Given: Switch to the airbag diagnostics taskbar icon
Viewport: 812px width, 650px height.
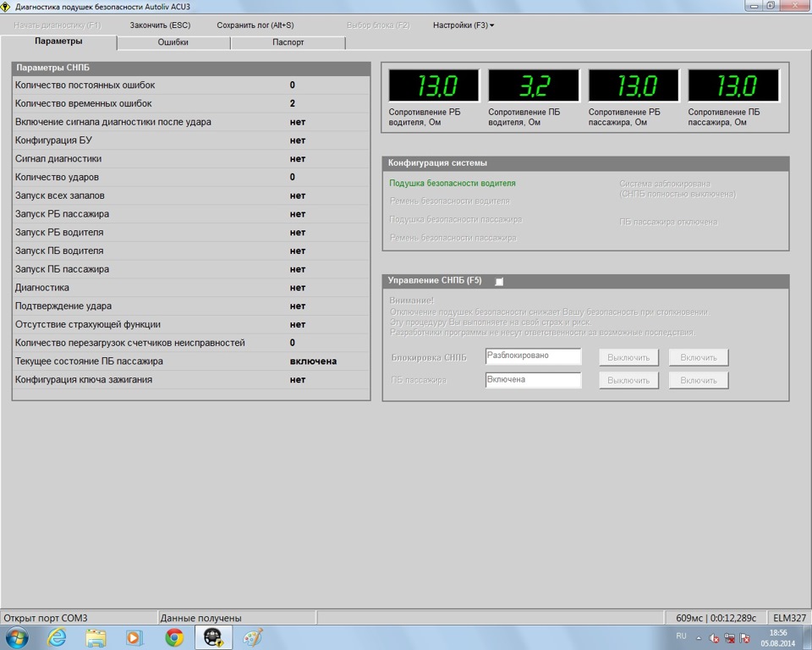Looking at the screenshot, I should tap(213, 637).
